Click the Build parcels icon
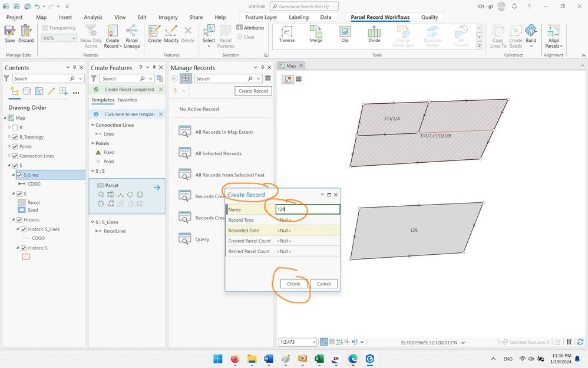Screen dimensions: 588x368 (x=531, y=31)
